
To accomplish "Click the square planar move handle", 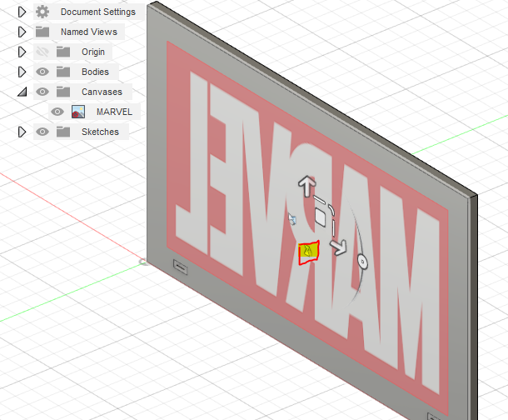I will coord(321,217).
